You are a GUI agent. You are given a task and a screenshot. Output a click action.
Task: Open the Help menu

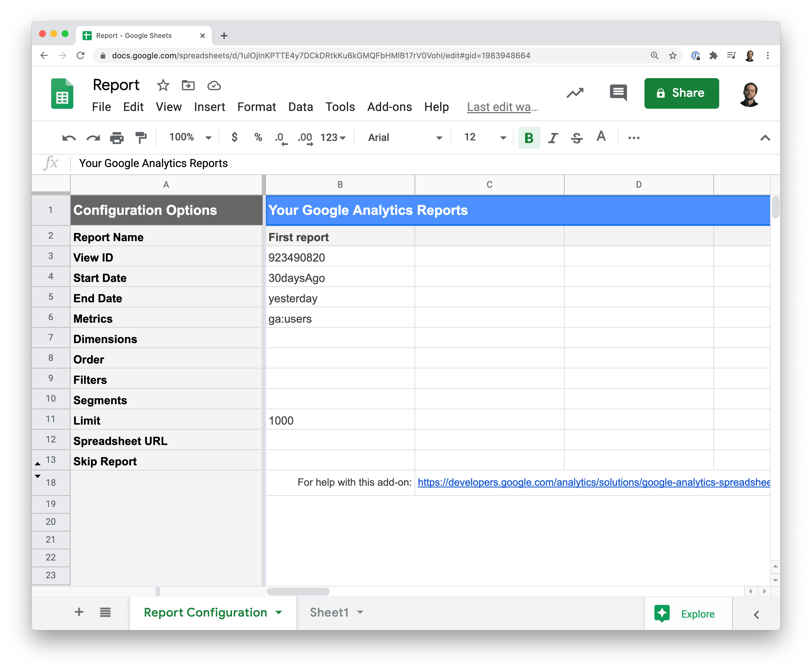pyautogui.click(x=436, y=107)
